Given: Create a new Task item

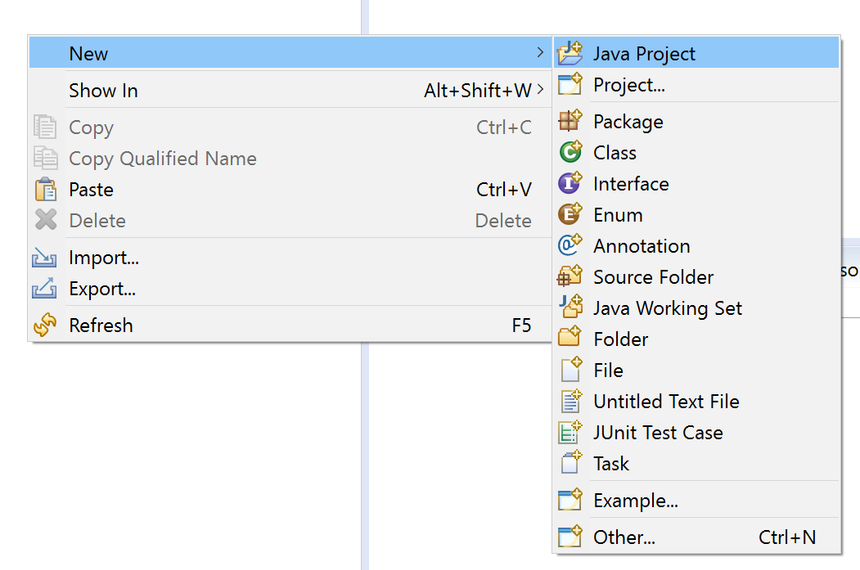Looking at the screenshot, I should (611, 463).
